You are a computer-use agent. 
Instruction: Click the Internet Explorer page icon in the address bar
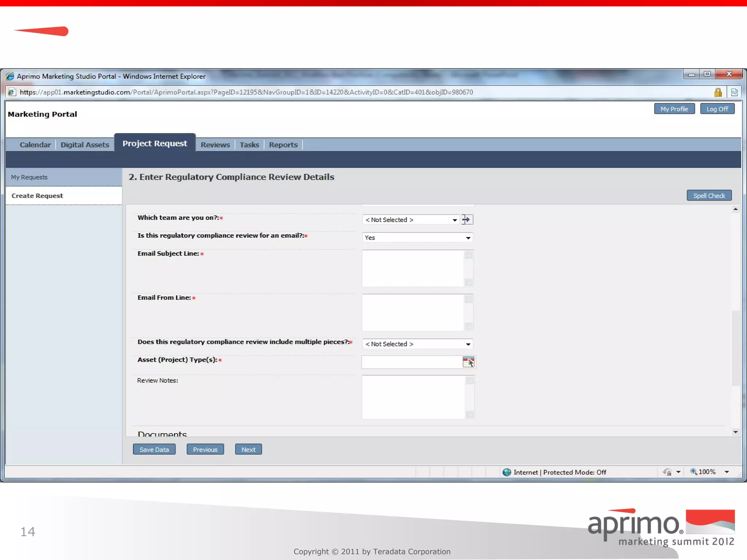pyautogui.click(x=11, y=92)
